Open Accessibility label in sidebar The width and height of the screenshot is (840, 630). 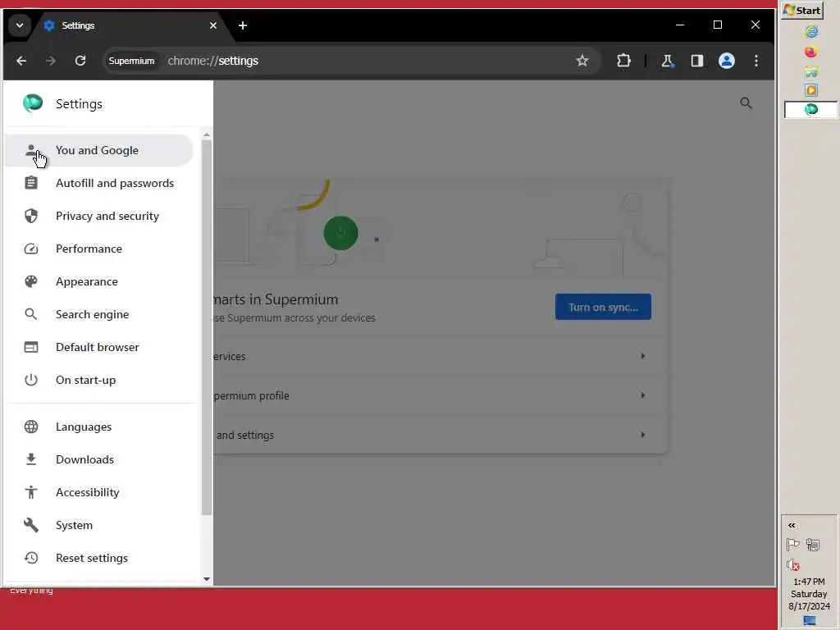[x=87, y=492]
